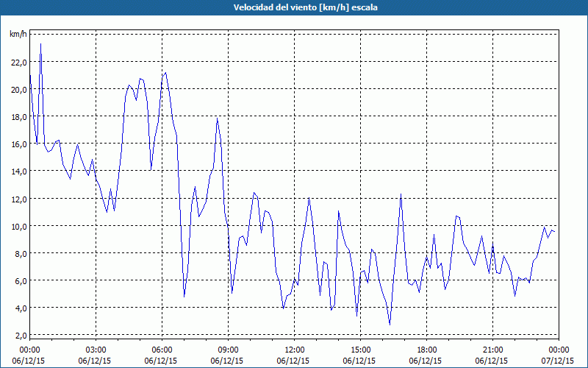588x368 pixels.
Task: Click the 06:00 time label
Action: point(162,350)
